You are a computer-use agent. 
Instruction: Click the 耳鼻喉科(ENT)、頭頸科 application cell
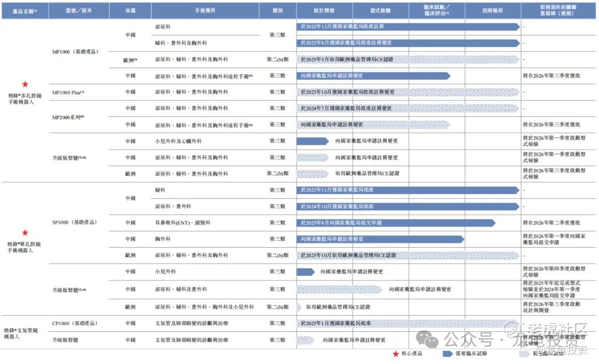182,223
